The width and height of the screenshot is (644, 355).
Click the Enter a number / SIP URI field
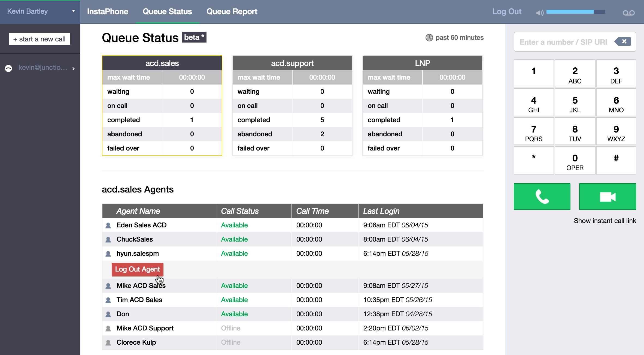click(563, 42)
